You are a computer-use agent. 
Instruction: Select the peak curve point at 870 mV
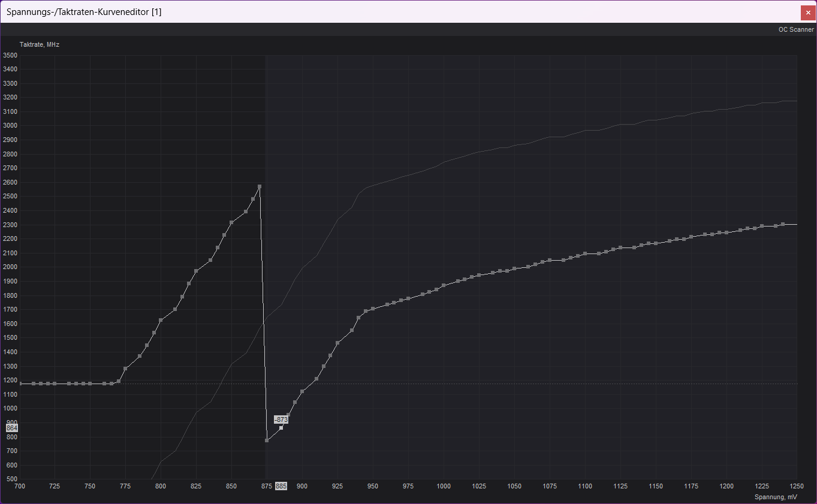260,186
